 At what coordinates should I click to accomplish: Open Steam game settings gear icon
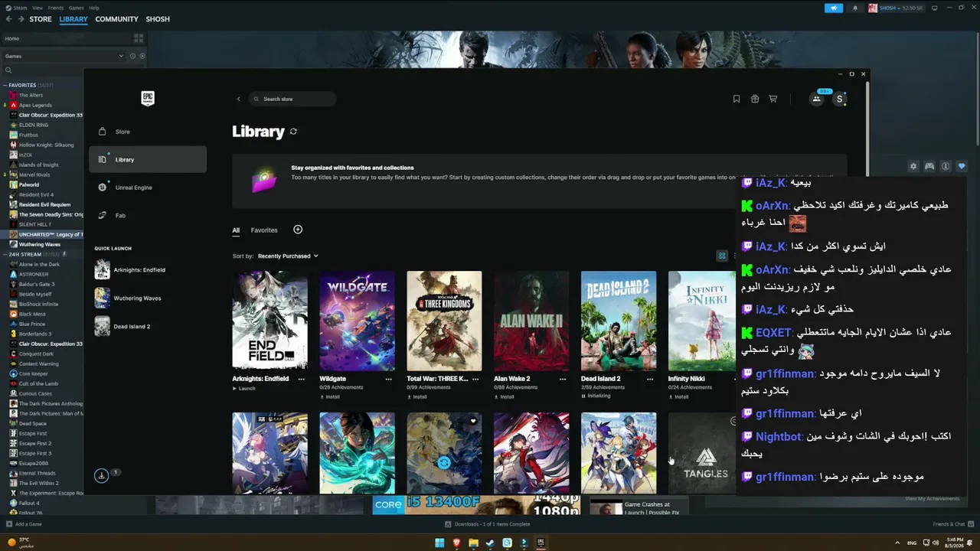[913, 166]
